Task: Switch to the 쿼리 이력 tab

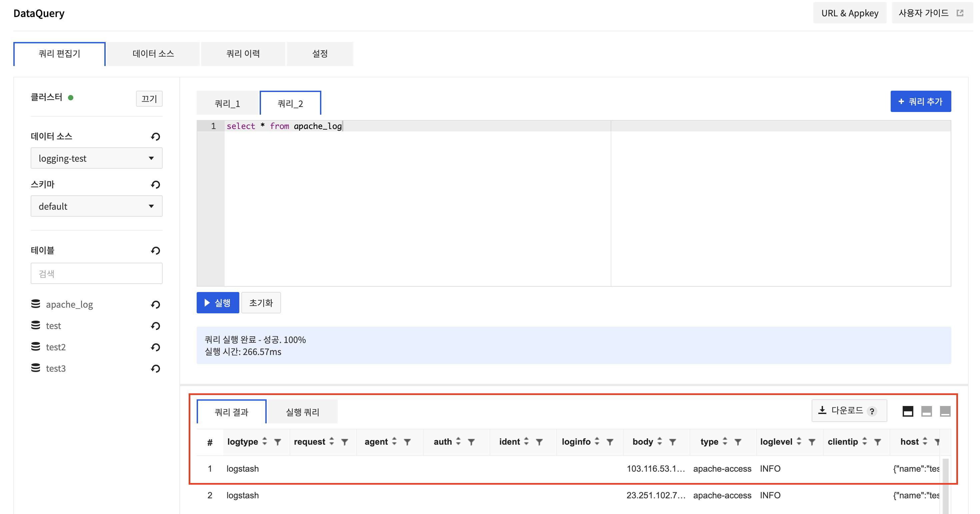Action: point(243,54)
